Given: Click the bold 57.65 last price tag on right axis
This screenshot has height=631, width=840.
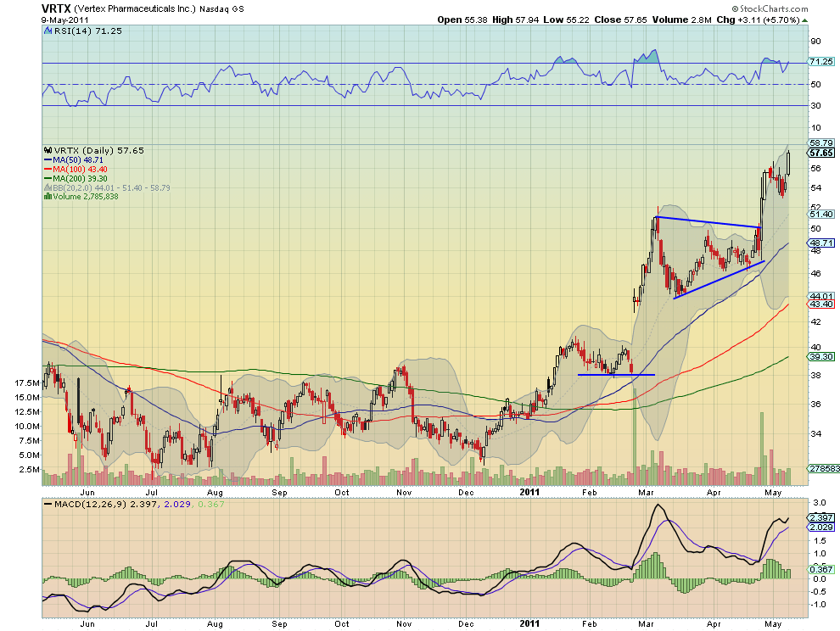Looking at the screenshot, I should click(821, 154).
